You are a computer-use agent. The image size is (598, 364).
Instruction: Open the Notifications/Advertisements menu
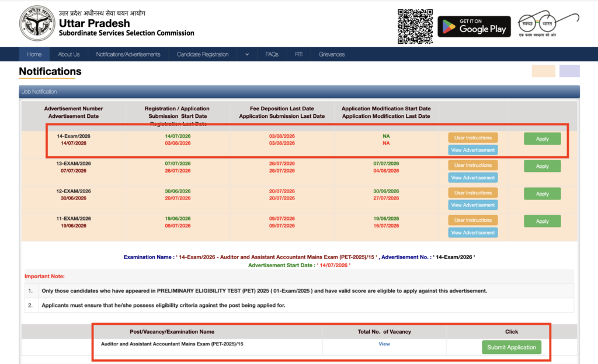coord(128,54)
